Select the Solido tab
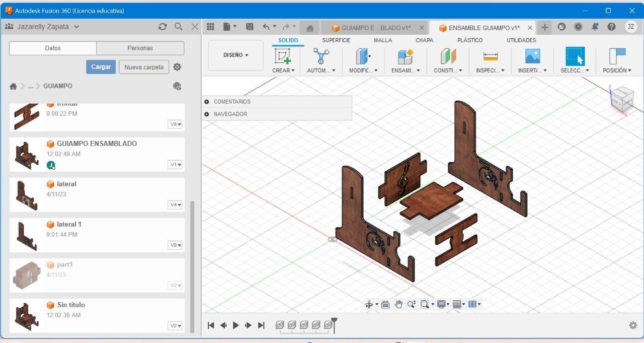 288,40
